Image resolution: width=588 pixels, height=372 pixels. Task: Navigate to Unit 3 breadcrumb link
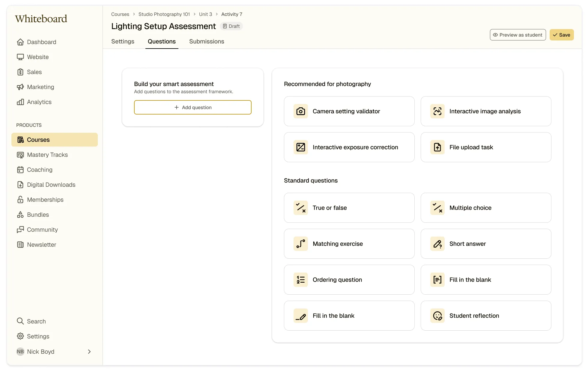(205, 14)
